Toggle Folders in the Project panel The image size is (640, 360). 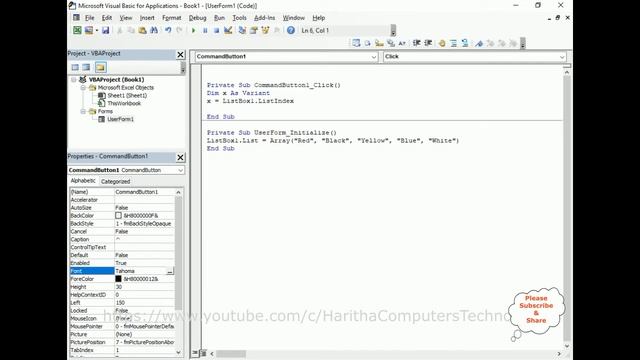(100, 67)
